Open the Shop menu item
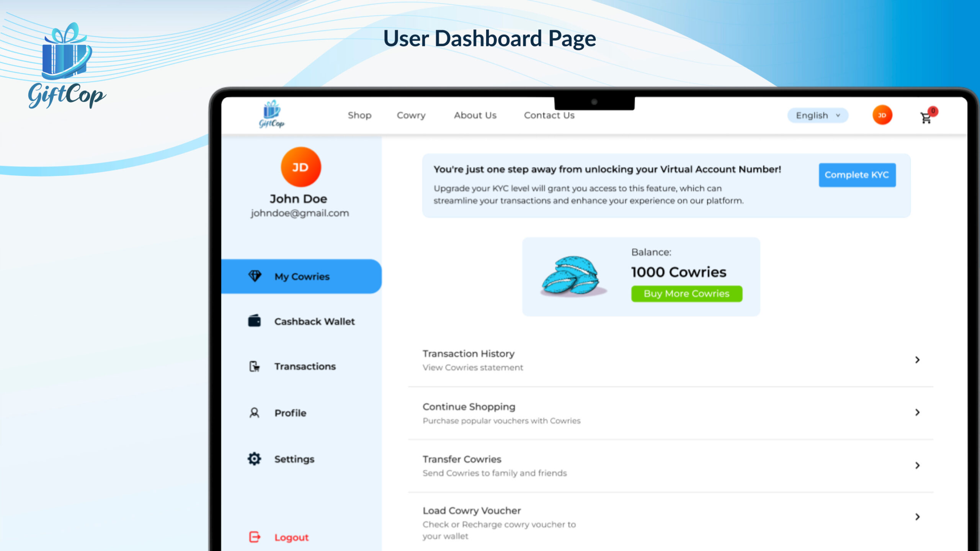The height and width of the screenshot is (551, 980). click(359, 115)
